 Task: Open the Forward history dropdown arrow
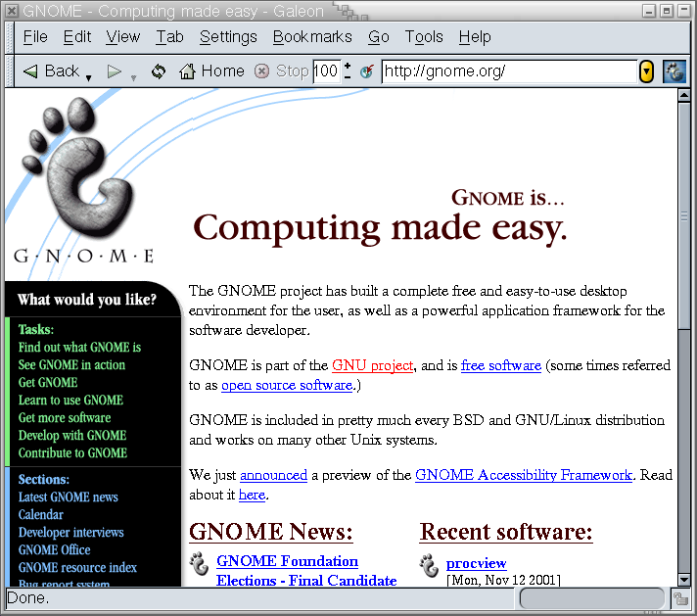coord(133,77)
